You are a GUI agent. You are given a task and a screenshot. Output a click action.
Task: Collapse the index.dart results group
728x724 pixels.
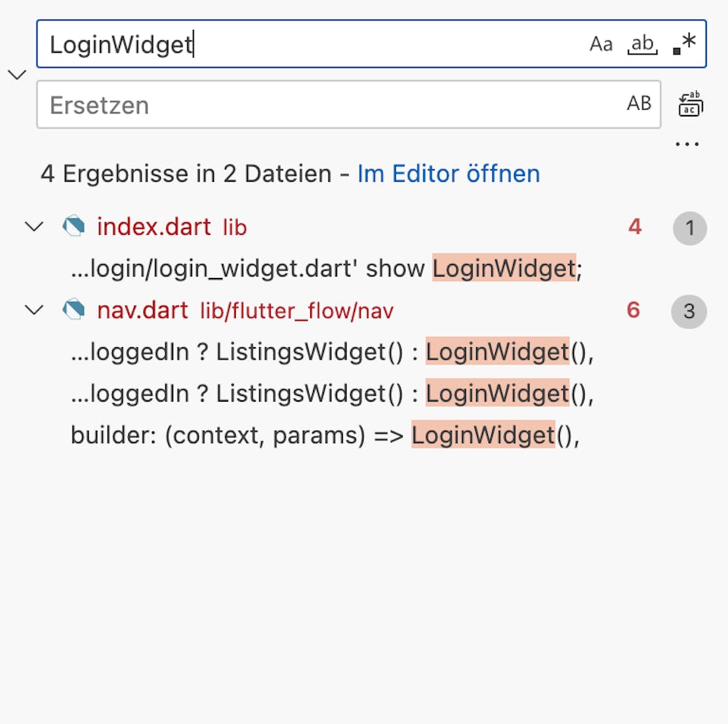tap(34, 227)
